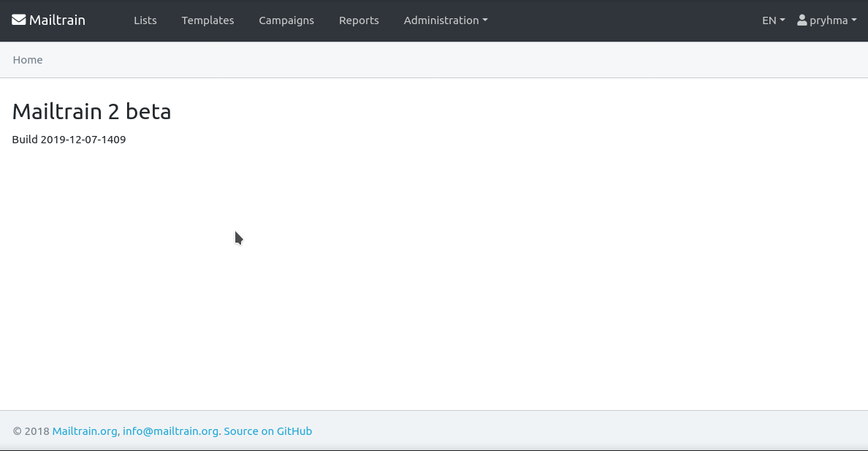Open the Source on GitHub link
868x451 pixels.
point(267,431)
